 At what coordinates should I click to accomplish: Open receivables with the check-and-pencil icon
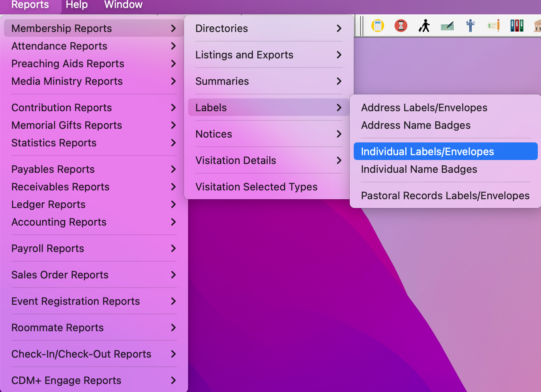(493, 25)
